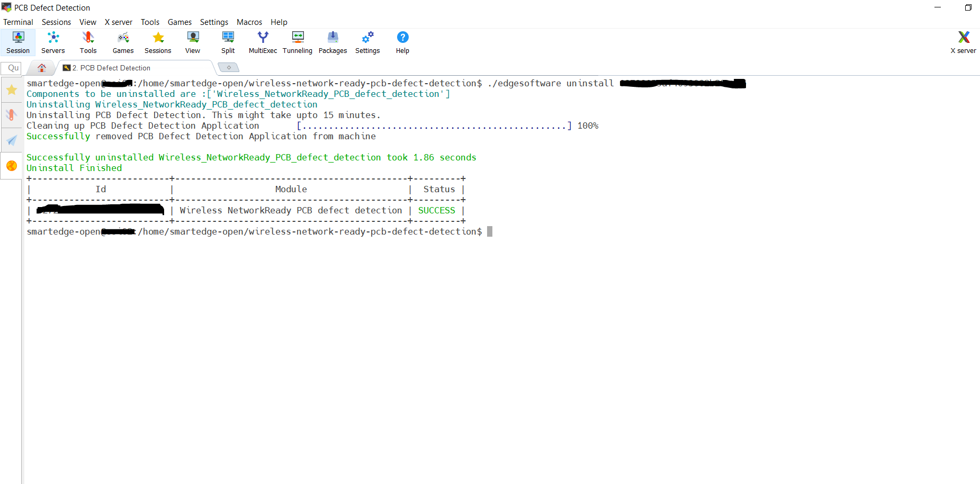The image size is (980, 484).
Task: Click the terminal cursor at the prompt
Action: click(x=490, y=231)
